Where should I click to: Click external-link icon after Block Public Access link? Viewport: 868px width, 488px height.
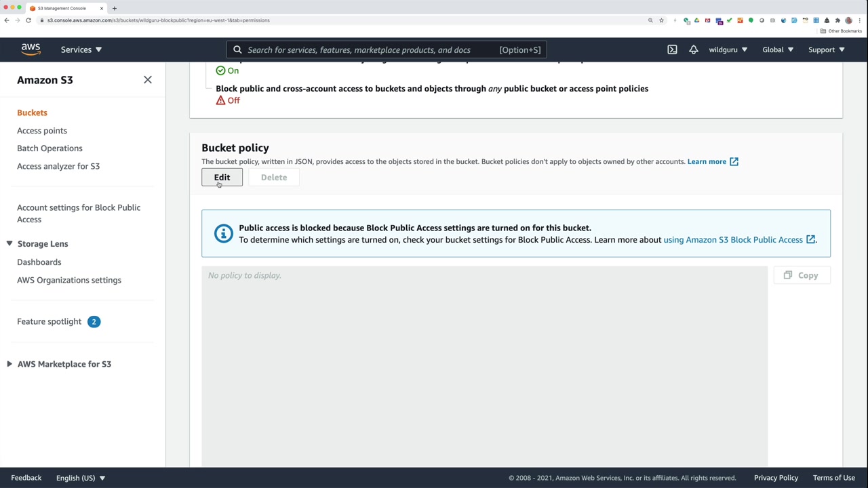[810, 239]
